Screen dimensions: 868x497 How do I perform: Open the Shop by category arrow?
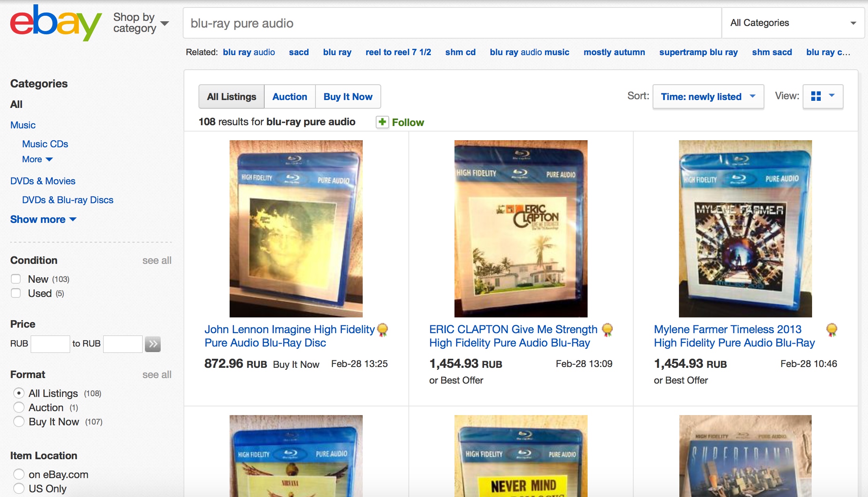click(x=165, y=23)
